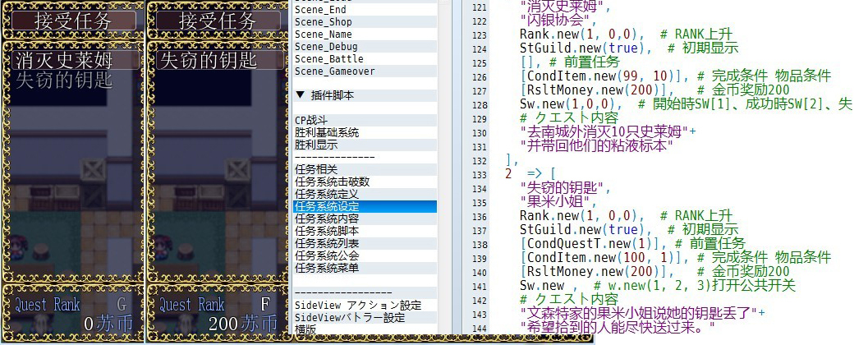Open the SideViewバトラー設定 script
The width and height of the screenshot is (868, 345).
coord(365,317)
